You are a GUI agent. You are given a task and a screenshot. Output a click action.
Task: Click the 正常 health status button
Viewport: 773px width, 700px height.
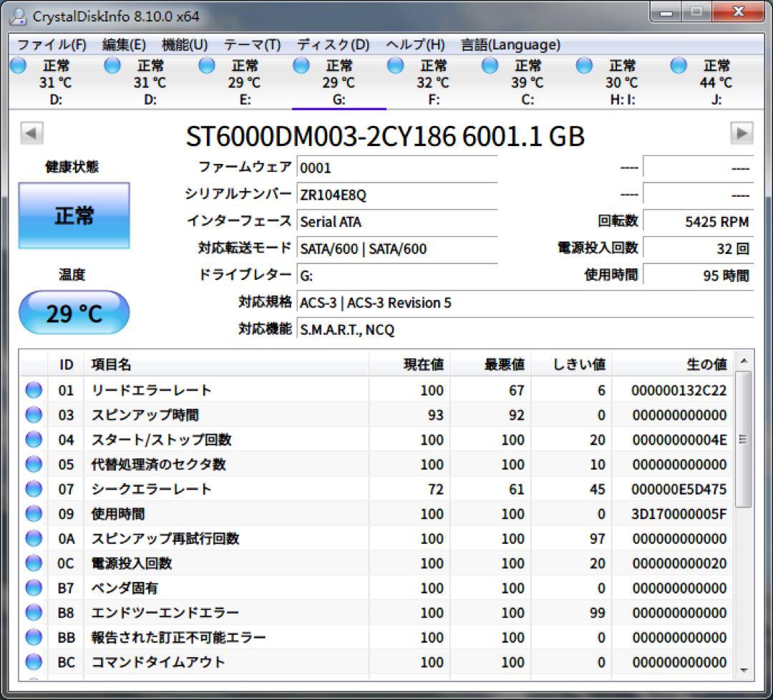click(x=73, y=215)
